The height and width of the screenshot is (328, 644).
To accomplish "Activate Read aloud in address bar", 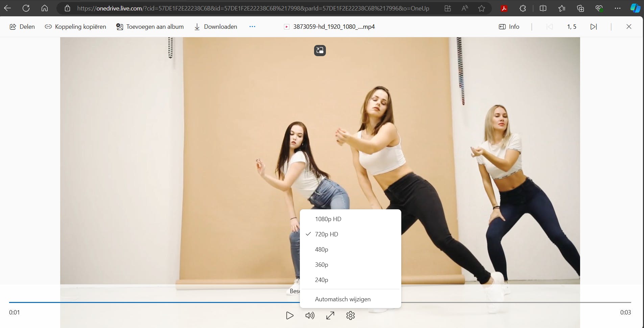I will click(465, 8).
